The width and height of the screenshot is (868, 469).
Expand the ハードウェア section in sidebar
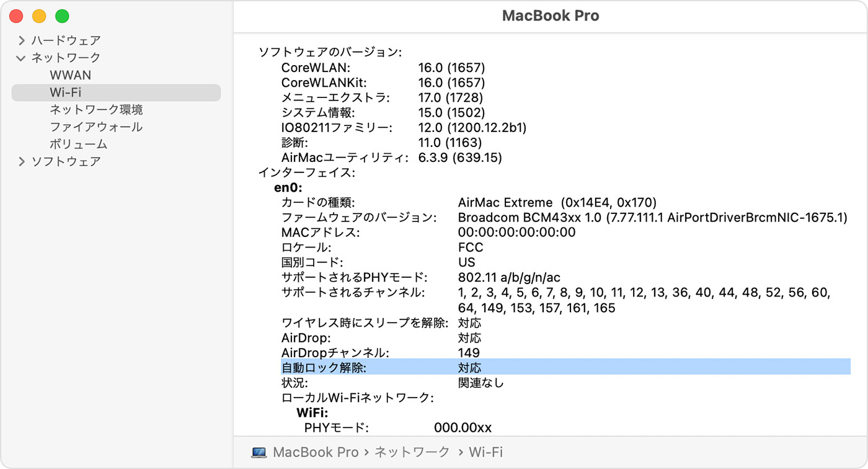pyautogui.click(x=22, y=40)
